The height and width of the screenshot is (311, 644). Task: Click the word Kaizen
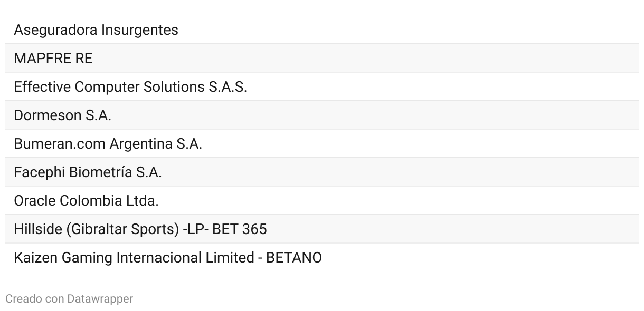pos(36,258)
